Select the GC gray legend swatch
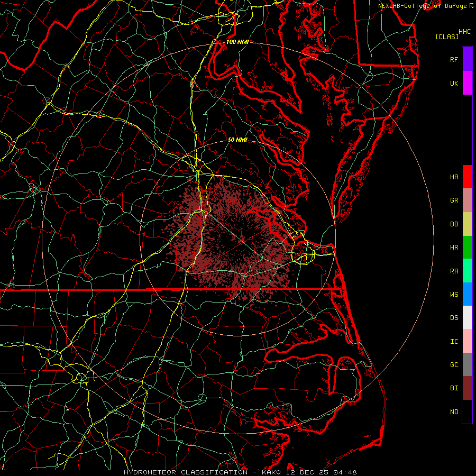The image size is (476, 476). click(x=467, y=364)
